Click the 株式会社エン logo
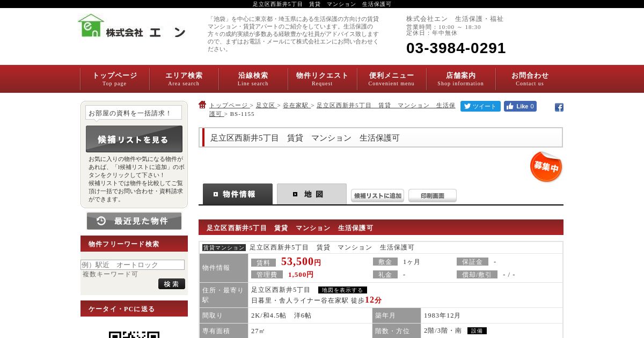This screenshot has height=338, width=644. click(132, 26)
